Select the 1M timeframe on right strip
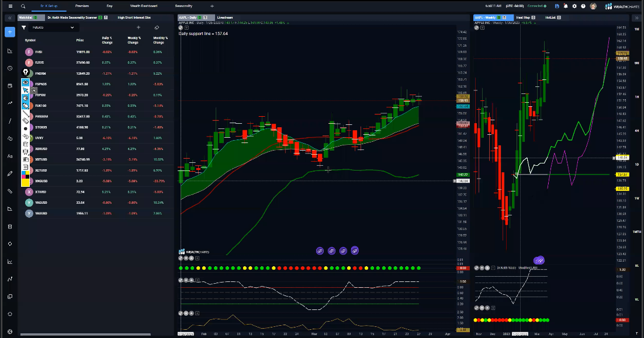Viewport: 644px width, 338px height. click(x=636, y=29)
